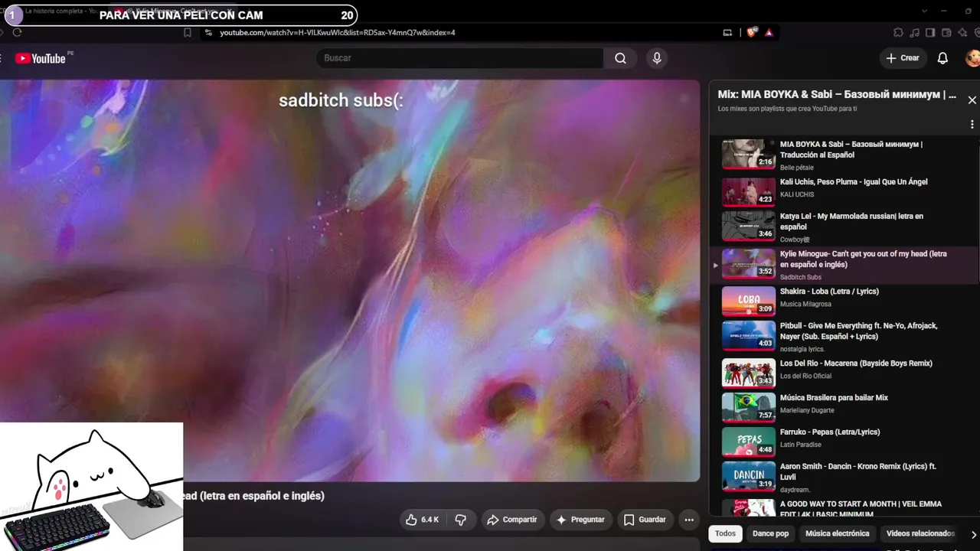The image size is (980, 551).
Task: Click the Compartir button
Action: 513,520
